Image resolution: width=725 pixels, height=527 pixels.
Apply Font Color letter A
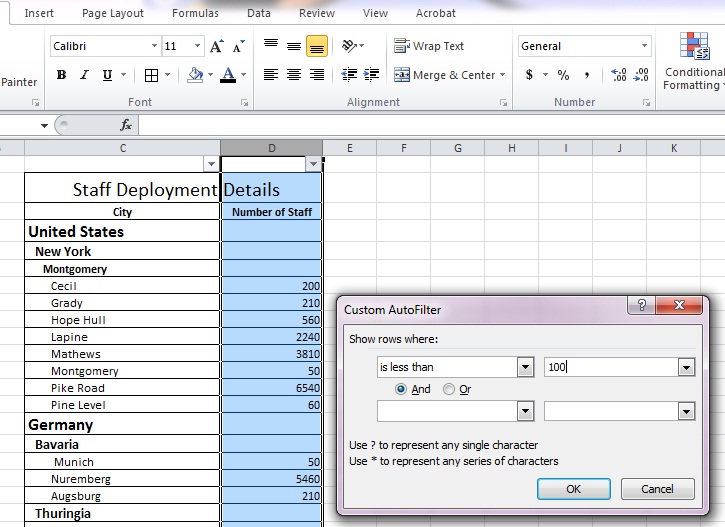[x=228, y=75]
